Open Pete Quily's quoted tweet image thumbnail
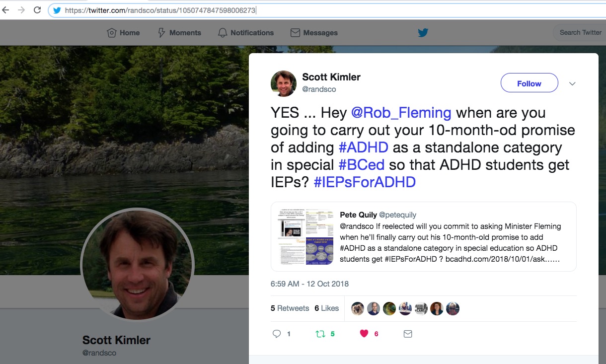 305,237
